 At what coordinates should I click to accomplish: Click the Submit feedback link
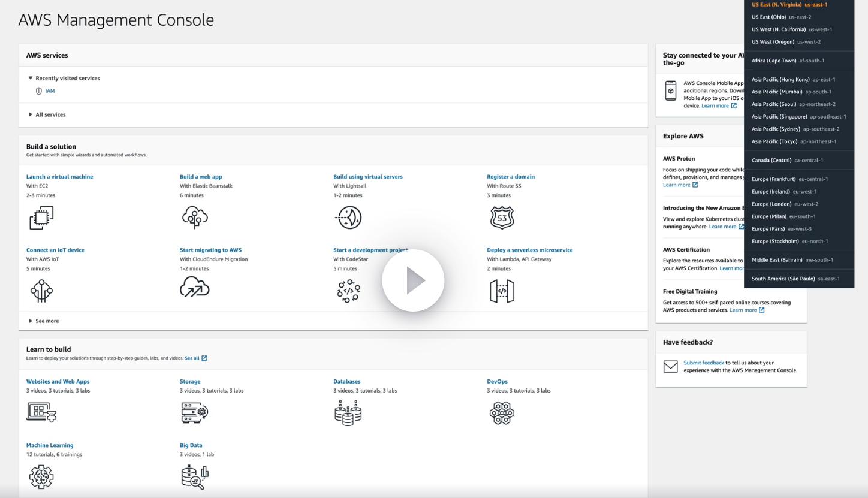[x=704, y=363]
